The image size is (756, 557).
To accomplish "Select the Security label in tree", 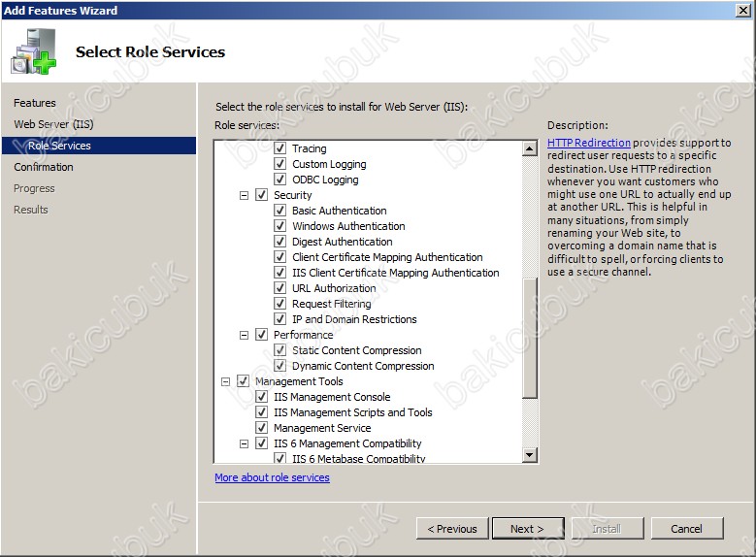I will tap(293, 195).
